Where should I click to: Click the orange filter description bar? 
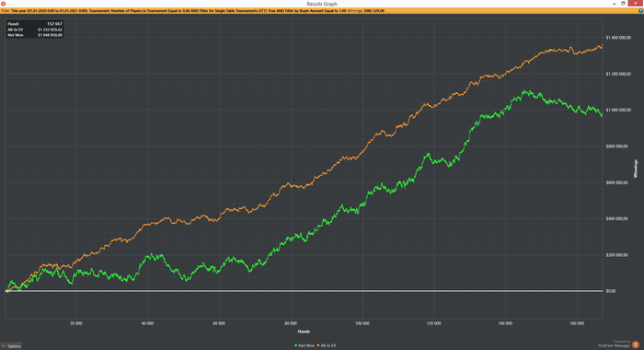tap(322, 11)
